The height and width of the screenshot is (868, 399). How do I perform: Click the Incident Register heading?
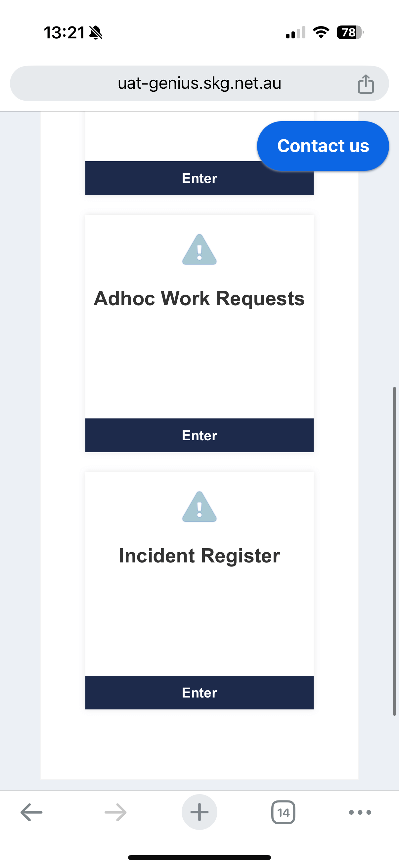[x=199, y=555]
